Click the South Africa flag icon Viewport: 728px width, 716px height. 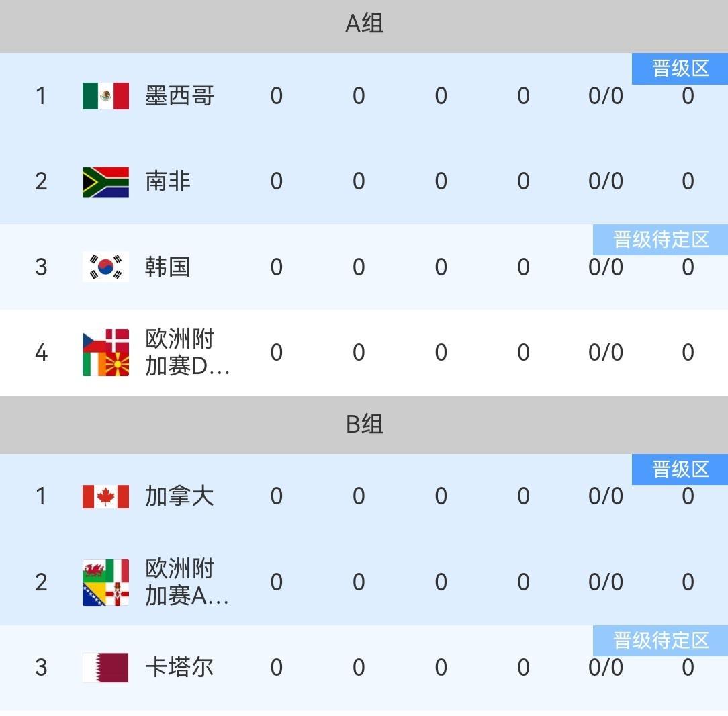(x=105, y=181)
